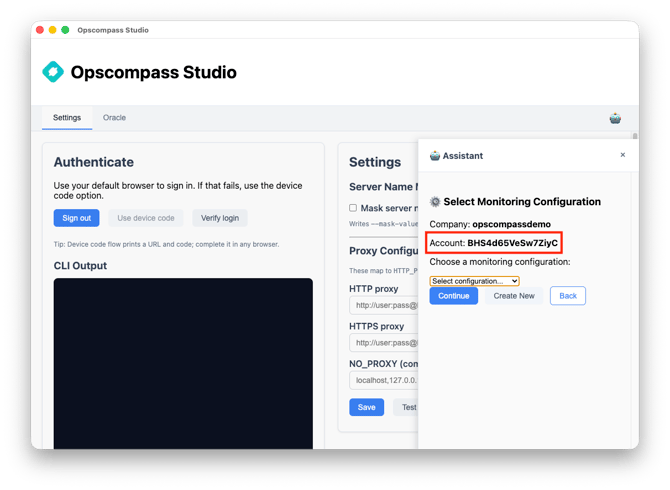Select account ID BHS4d65VeSw7ZiyC text

pos(512,243)
